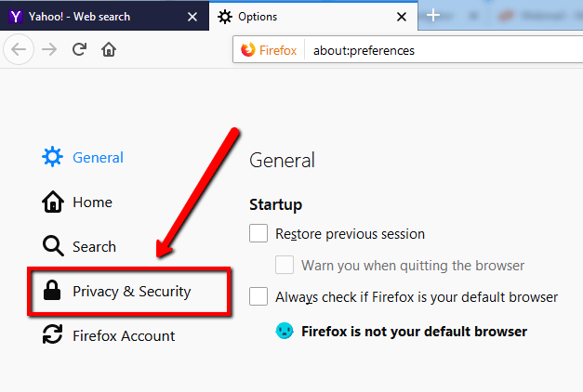Go to the browser home page icon
The width and height of the screenshot is (583, 392).
pos(108,49)
